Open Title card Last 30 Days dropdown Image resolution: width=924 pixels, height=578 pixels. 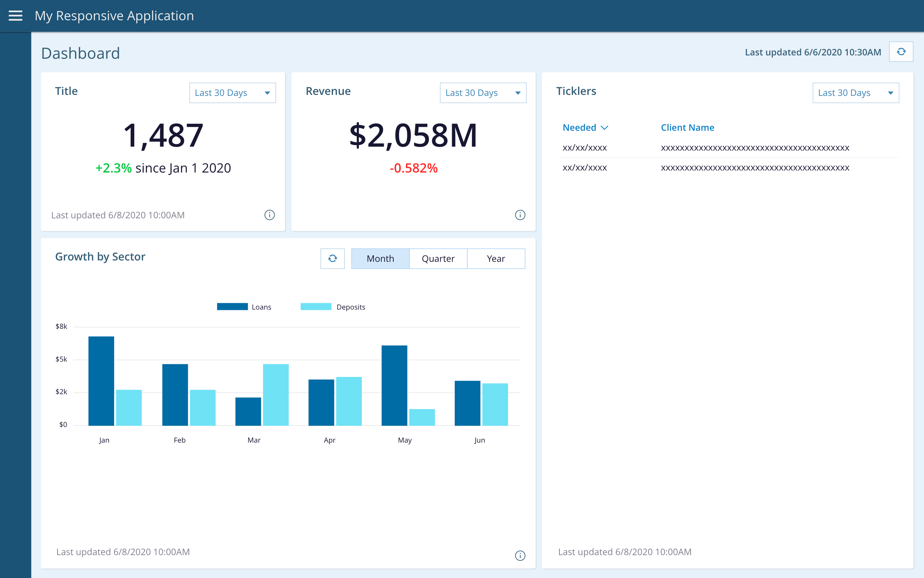pos(232,93)
